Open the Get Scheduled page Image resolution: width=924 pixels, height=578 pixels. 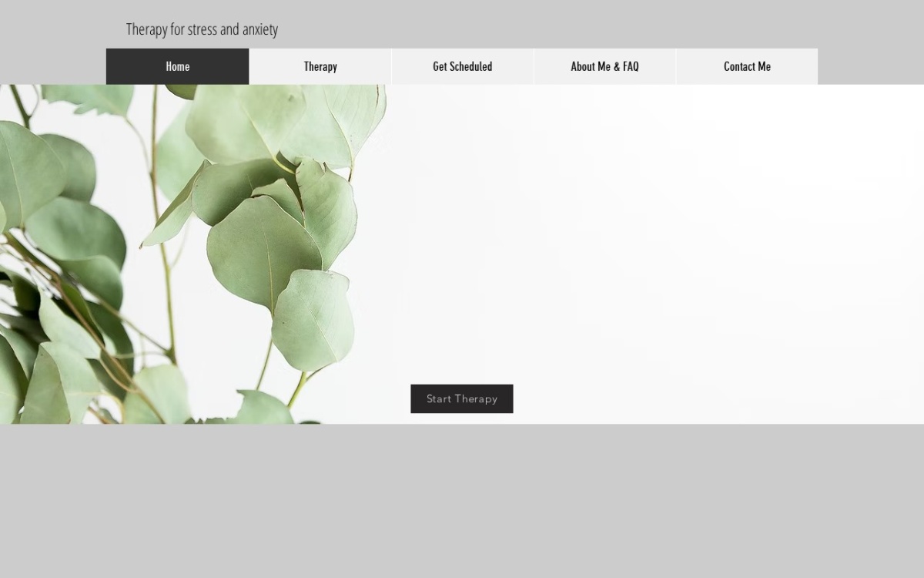(x=462, y=66)
